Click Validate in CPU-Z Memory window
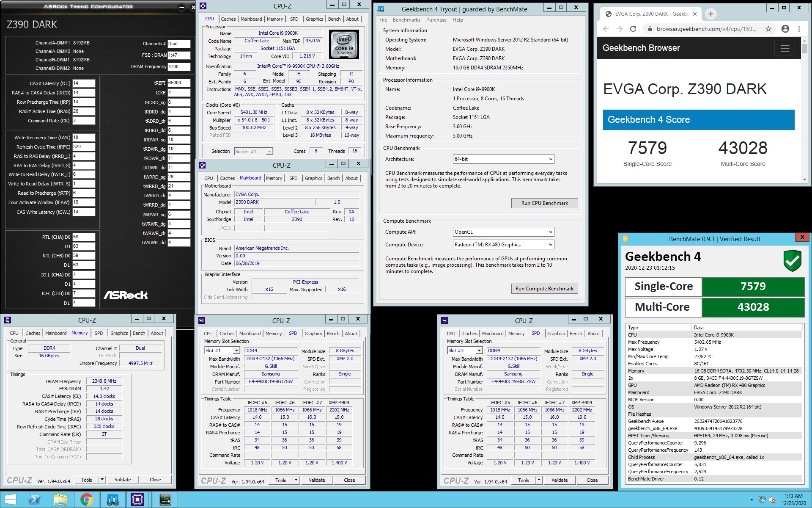The width and height of the screenshot is (812, 508). (123, 480)
